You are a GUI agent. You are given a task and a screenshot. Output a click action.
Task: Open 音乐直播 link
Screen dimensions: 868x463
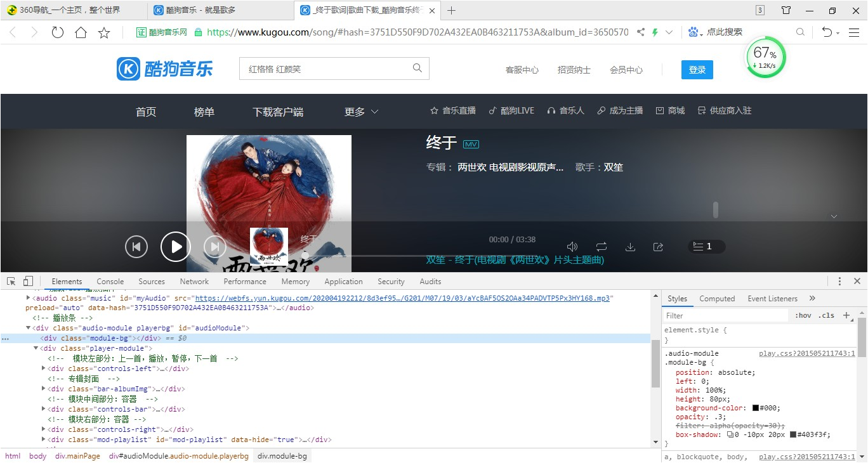coord(453,110)
